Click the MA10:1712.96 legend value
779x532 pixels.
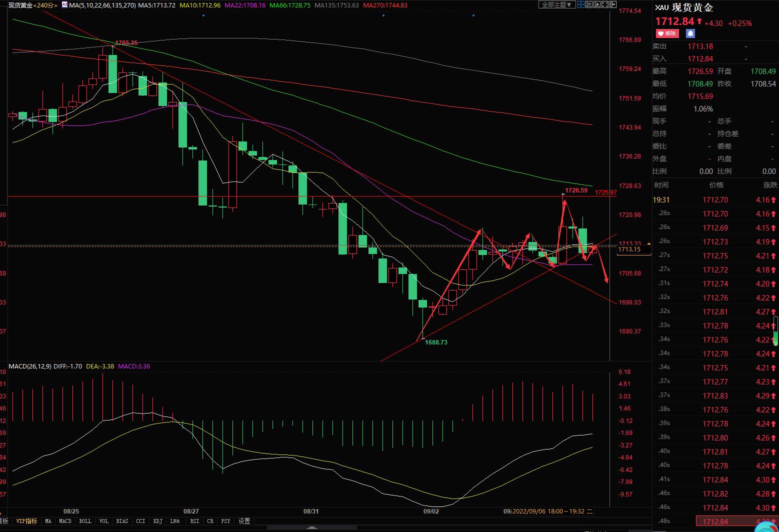pyautogui.click(x=200, y=5)
